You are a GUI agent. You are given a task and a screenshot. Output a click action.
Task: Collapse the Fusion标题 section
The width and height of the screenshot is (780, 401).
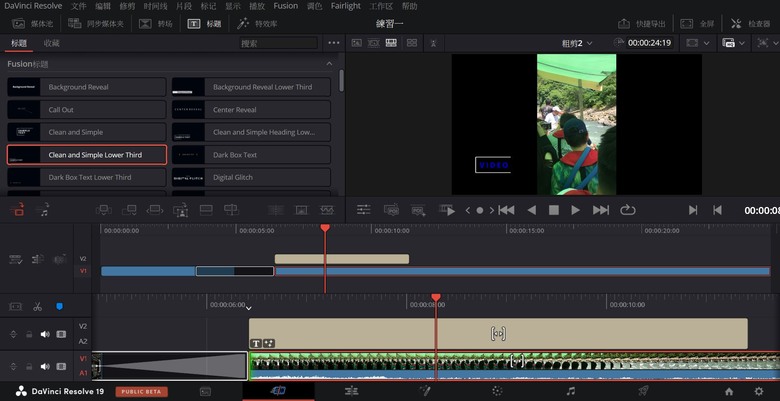[x=329, y=64]
